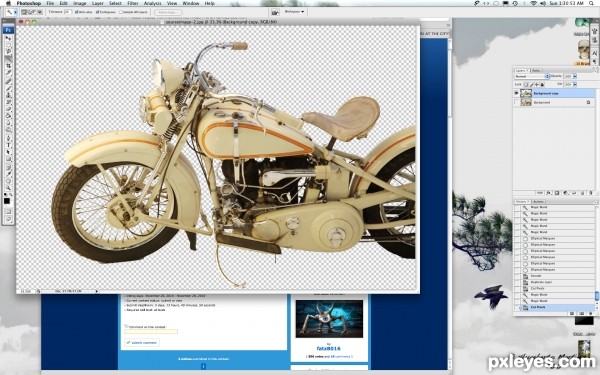Viewport: 600px width, 375px height.
Task: Open the Workspace dropdown
Action: (x=294, y=12)
